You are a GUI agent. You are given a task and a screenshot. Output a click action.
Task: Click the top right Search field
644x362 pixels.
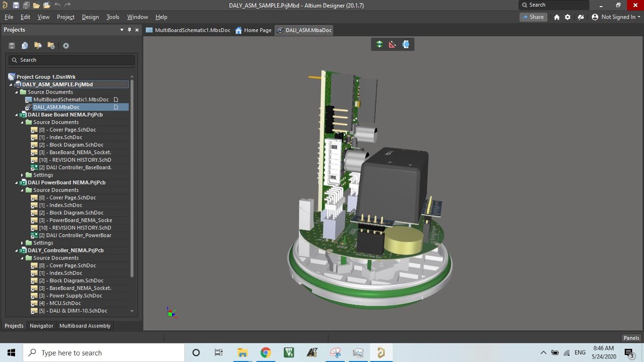553,5
